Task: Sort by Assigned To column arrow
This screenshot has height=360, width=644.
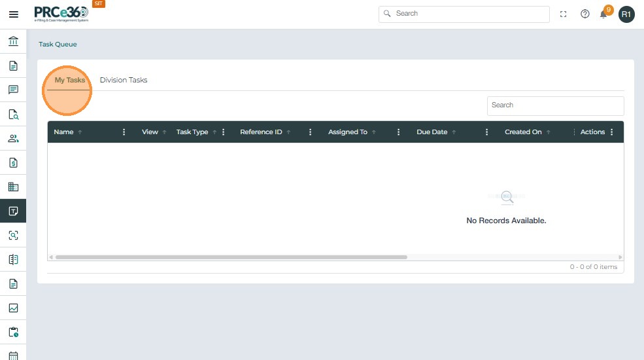Action: [374, 132]
